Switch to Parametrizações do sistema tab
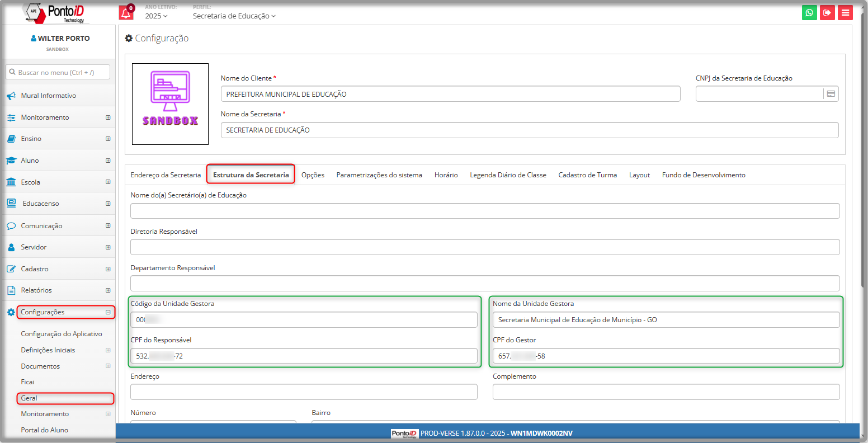This screenshot has height=443, width=868. [x=379, y=175]
